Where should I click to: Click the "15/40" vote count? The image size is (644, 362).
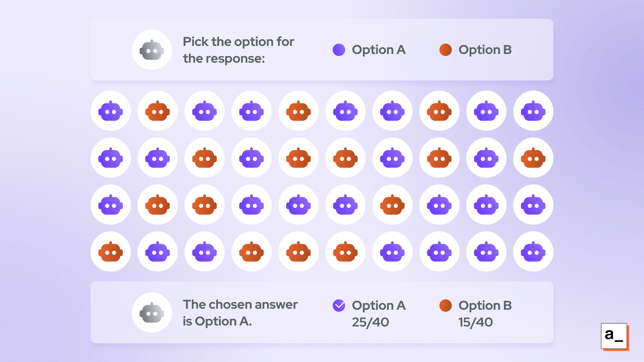point(476,322)
